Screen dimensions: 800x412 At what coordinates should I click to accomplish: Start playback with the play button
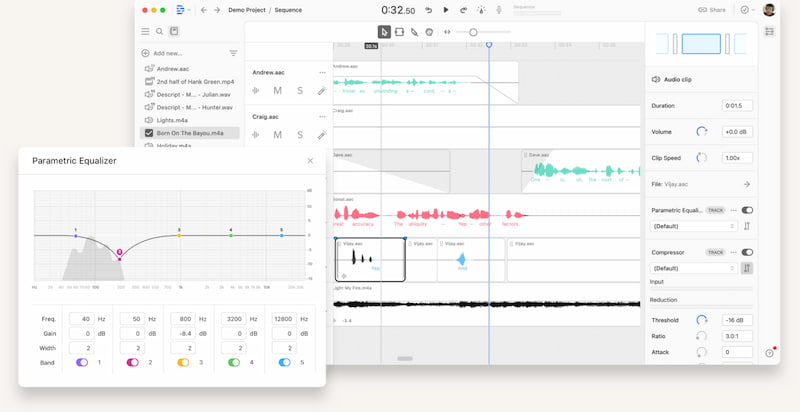(446, 10)
